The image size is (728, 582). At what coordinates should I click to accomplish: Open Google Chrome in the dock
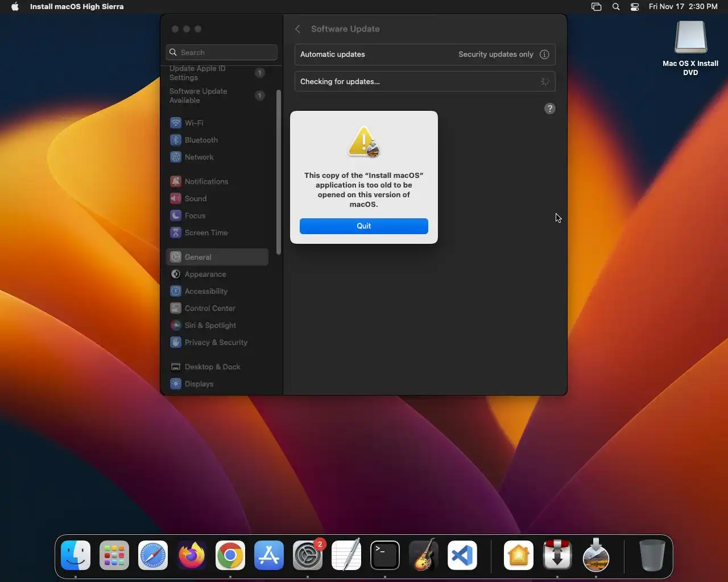click(230, 555)
